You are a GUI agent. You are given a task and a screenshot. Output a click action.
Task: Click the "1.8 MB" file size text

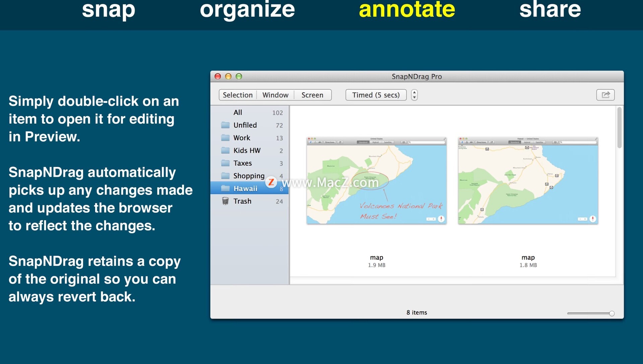(528, 265)
